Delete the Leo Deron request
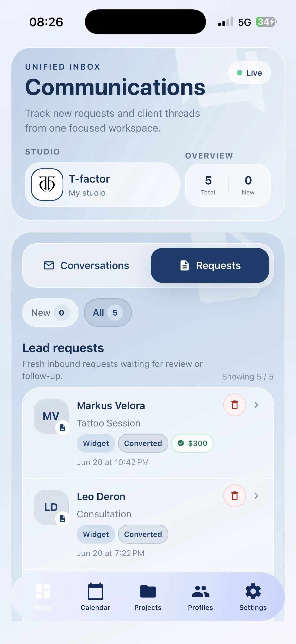The width and height of the screenshot is (296, 644). coord(235,496)
